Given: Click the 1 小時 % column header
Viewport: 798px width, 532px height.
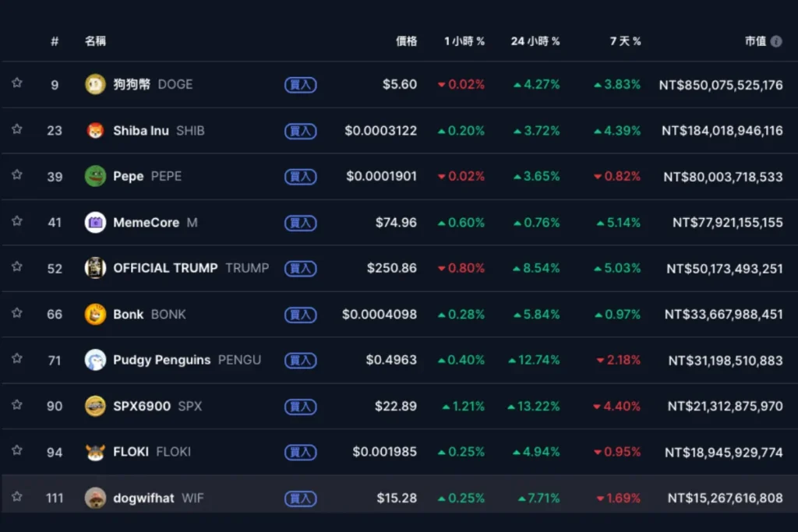Looking at the screenshot, I should coord(464,41).
